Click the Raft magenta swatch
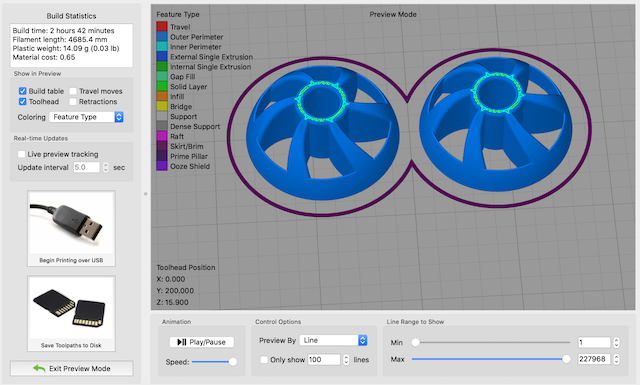 (162, 136)
